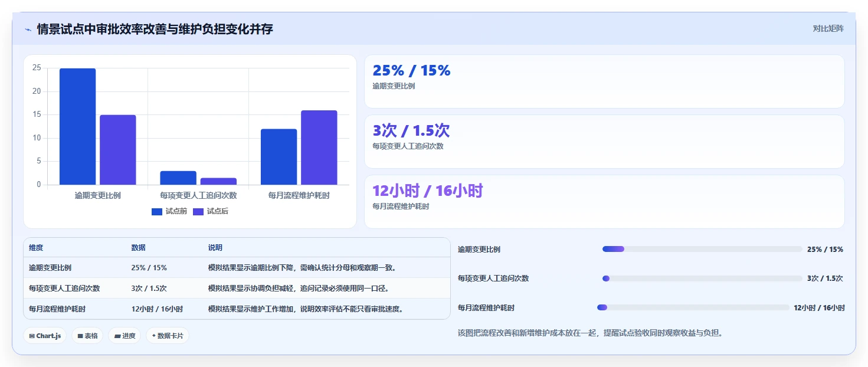The height and width of the screenshot is (367, 868).
Task: Click the 试点后 purple legend color box
Action: click(x=198, y=211)
